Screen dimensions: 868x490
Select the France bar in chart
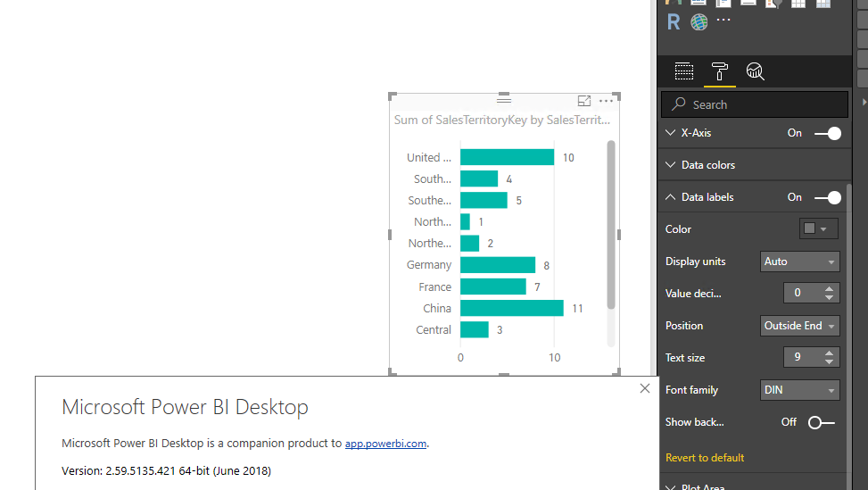pyautogui.click(x=493, y=287)
